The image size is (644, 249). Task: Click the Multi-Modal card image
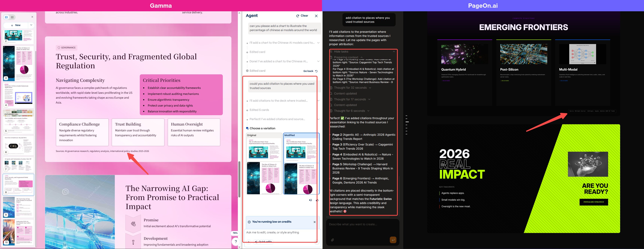click(583, 54)
